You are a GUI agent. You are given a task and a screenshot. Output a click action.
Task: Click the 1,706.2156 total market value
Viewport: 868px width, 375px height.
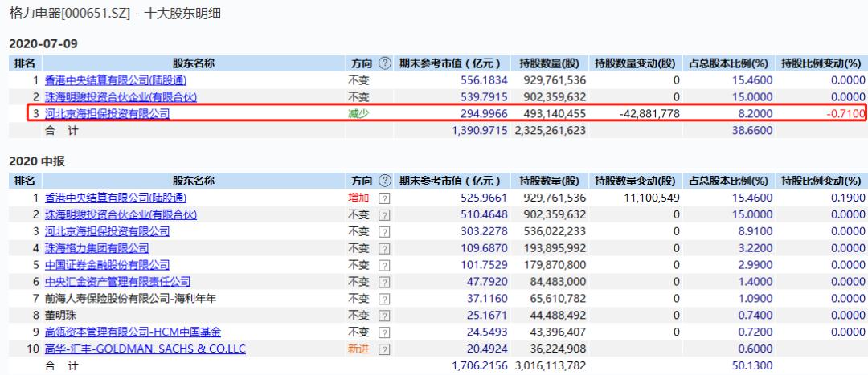click(479, 365)
